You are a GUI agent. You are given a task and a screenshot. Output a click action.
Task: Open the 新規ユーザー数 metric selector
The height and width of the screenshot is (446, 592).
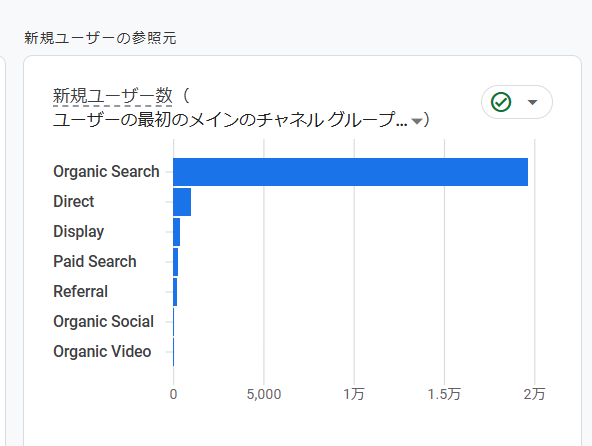pos(113,96)
